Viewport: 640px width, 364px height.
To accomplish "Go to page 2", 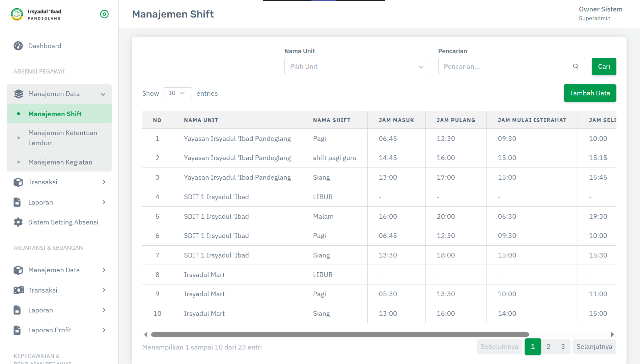I will [x=548, y=347].
